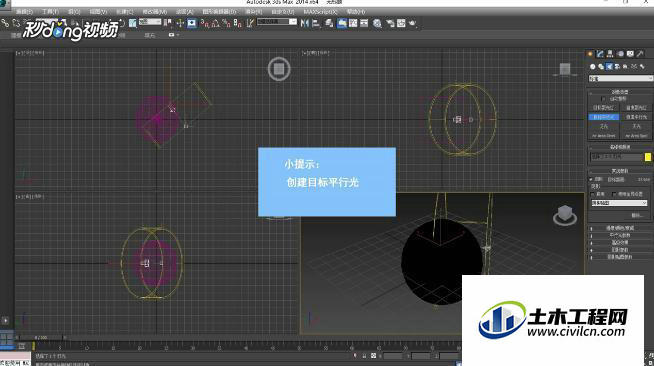The width and height of the screenshot is (654, 366).
Task: Click the Align tool icon
Action: coord(316,23)
